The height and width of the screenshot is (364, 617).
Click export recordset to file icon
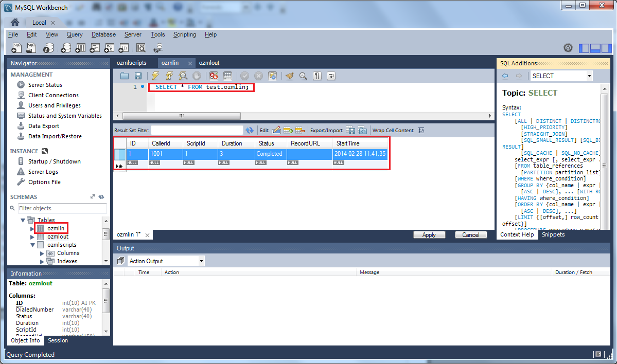click(350, 131)
